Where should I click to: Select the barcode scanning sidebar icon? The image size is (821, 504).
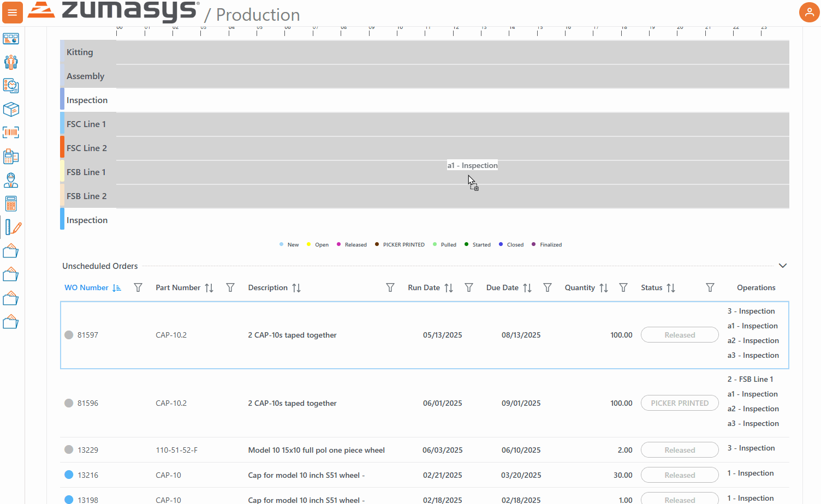(11, 133)
